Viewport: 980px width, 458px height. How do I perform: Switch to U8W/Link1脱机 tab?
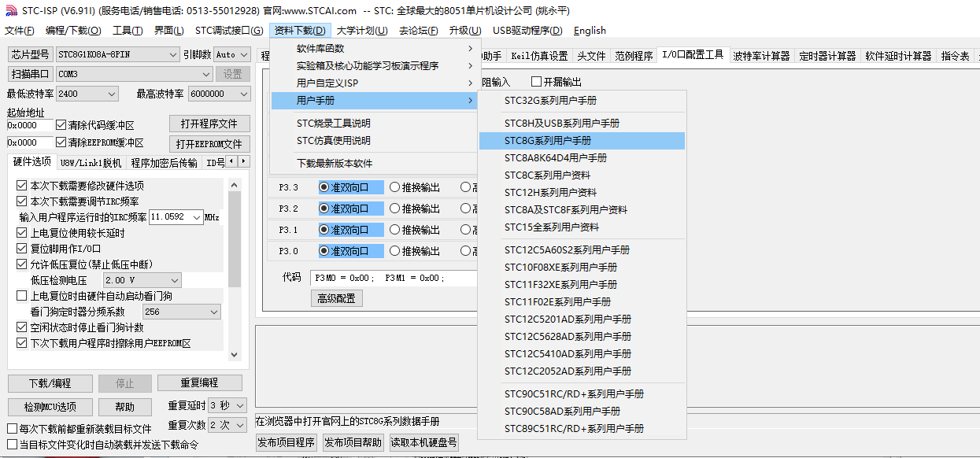pyautogui.click(x=91, y=163)
